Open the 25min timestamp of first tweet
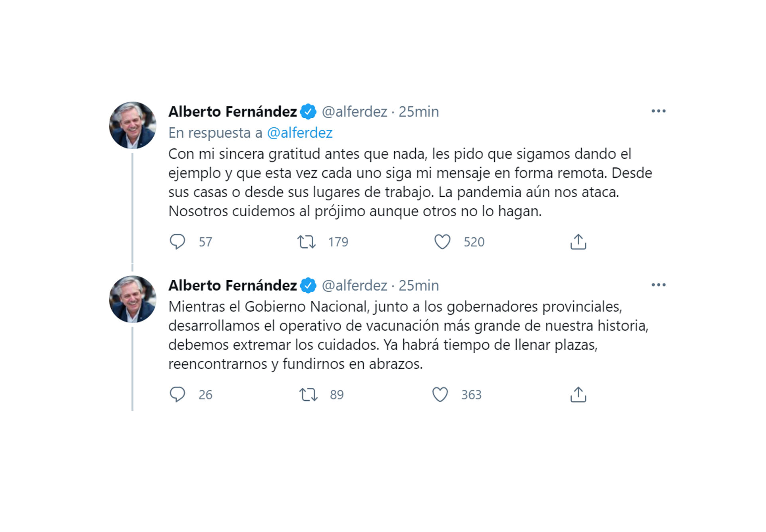 point(419,112)
